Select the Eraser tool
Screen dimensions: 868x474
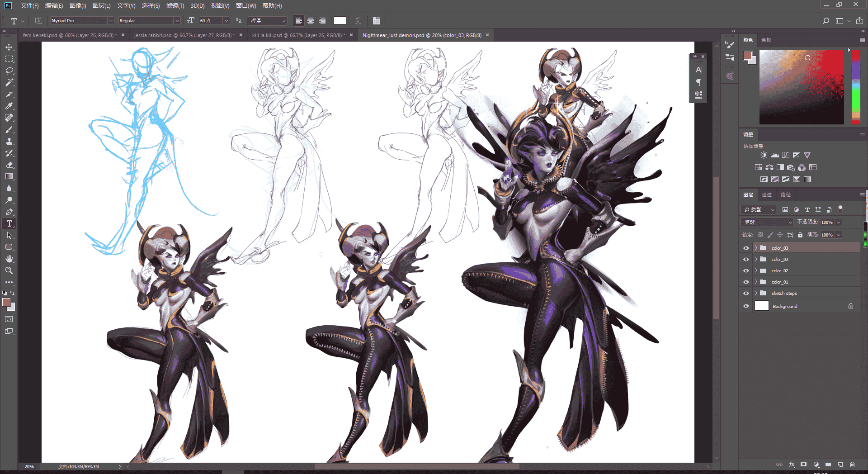tap(9, 165)
